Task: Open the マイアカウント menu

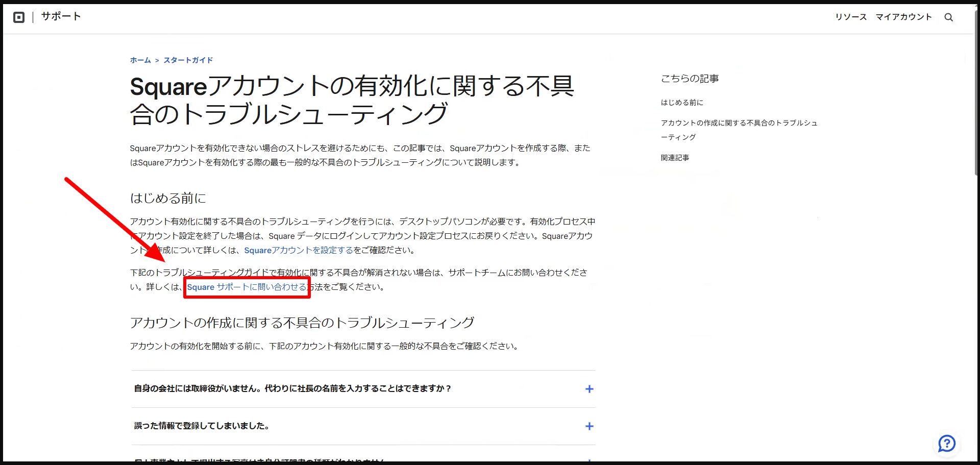Action: point(903,17)
